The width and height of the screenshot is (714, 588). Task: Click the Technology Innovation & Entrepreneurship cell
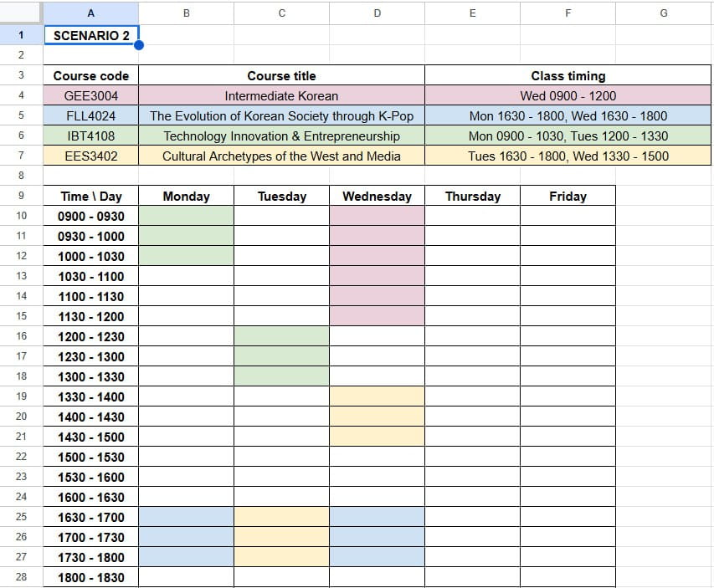[x=281, y=135]
